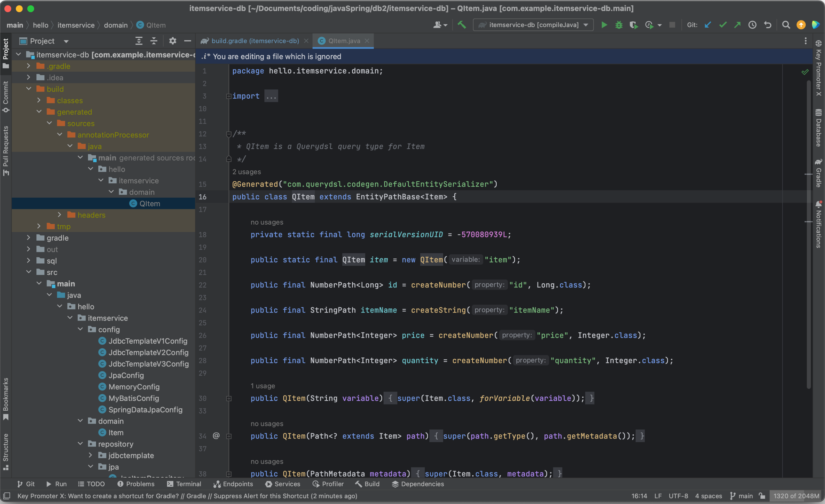Click the Build project hammer icon
The image size is (825, 504).
462,25
